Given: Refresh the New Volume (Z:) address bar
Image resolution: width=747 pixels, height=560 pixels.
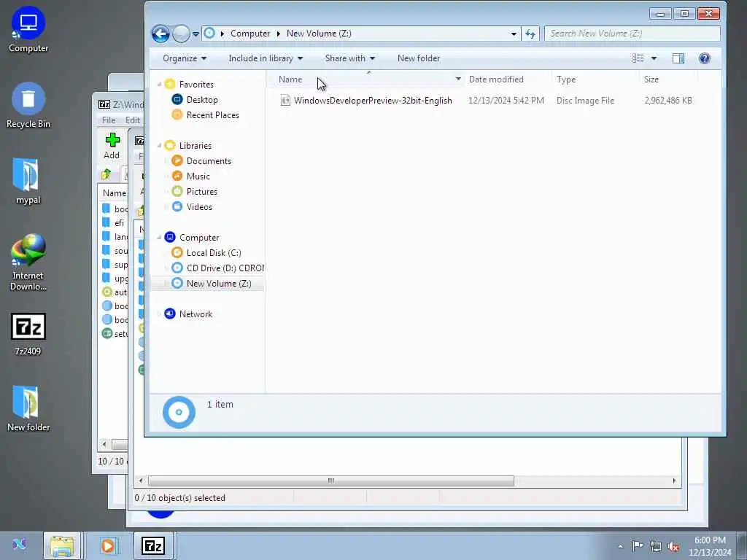Looking at the screenshot, I should (530, 34).
